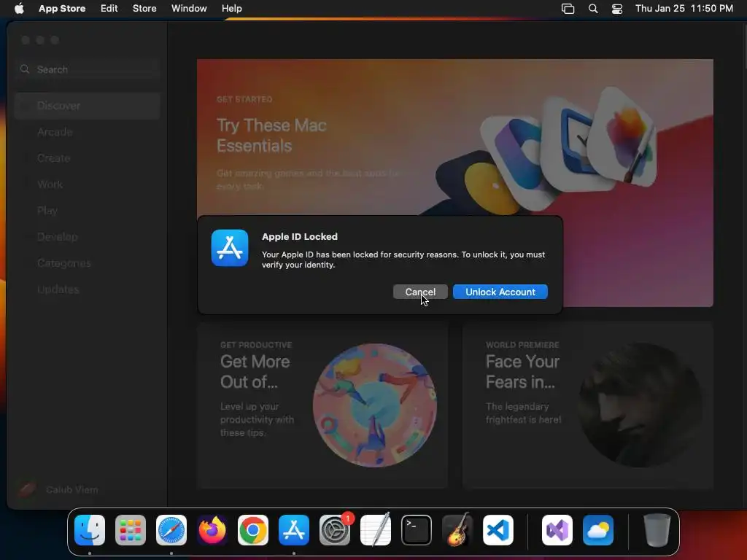Click the GET STARTED label on the banner

coord(244,99)
